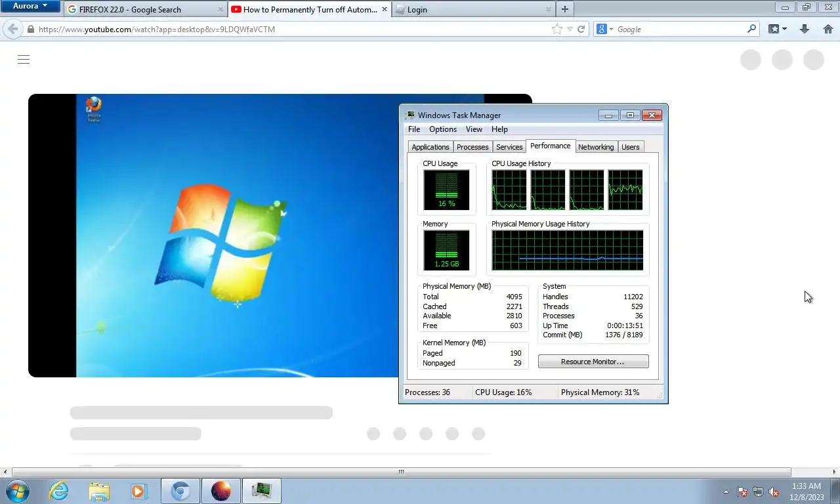Open Windows Explorer folder on taskbar
The image size is (840, 504).
pyautogui.click(x=99, y=491)
